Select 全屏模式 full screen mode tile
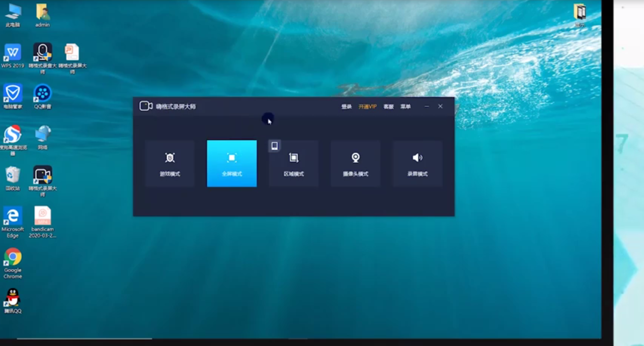 pyautogui.click(x=232, y=164)
